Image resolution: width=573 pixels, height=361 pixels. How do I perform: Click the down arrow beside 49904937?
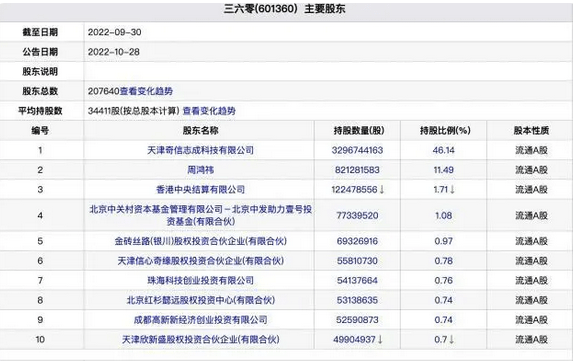tap(380, 340)
